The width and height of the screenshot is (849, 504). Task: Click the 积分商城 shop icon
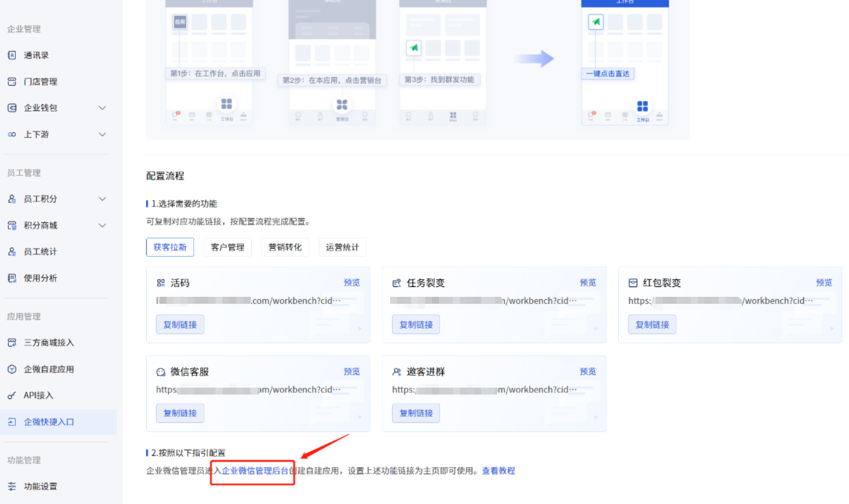(x=12, y=225)
